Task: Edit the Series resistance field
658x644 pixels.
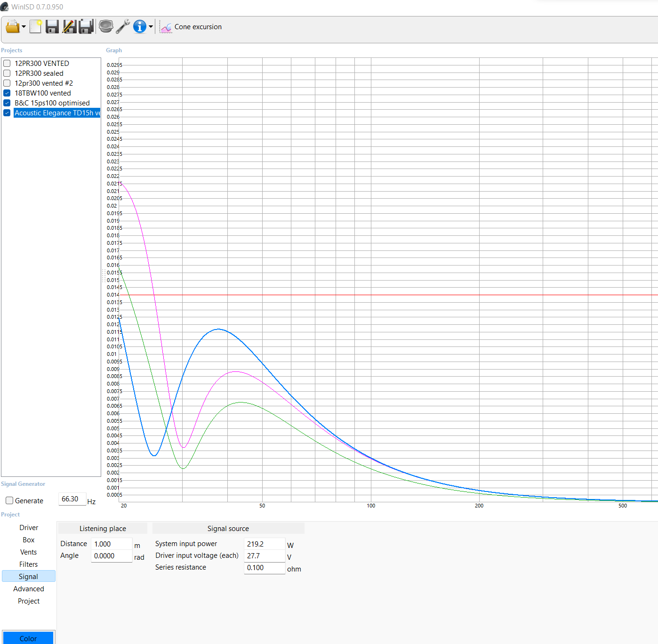Action: (x=265, y=568)
